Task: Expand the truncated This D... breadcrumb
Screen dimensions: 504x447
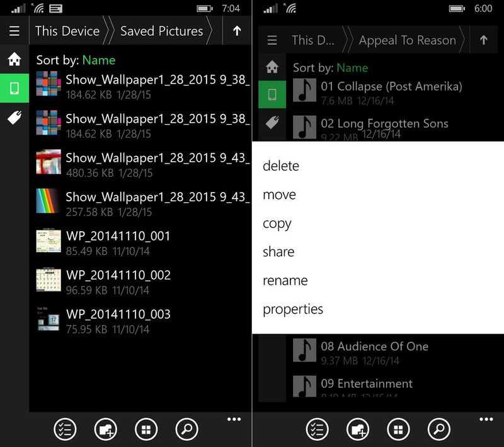Action: click(314, 40)
